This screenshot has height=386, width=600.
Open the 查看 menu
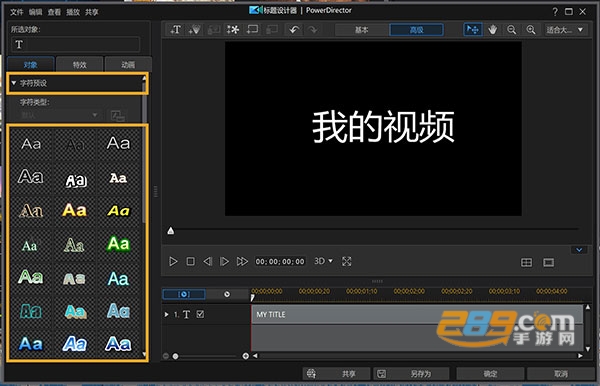coord(54,12)
